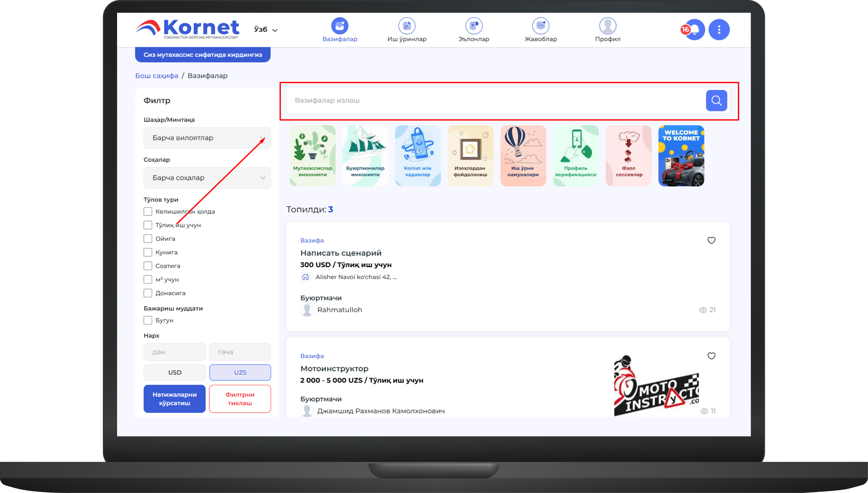The image size is (868, 493).
Task: Tick the Бугун deadline checkbox
Action: coord(148,320)
